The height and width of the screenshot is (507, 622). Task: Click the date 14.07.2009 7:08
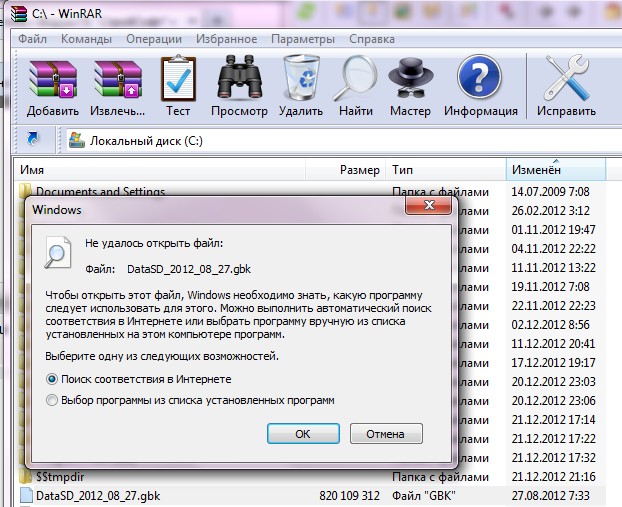click(551, 192)
